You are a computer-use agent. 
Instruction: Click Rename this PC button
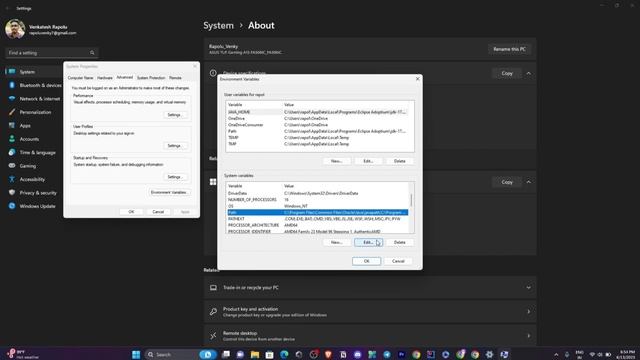(509, 49)
